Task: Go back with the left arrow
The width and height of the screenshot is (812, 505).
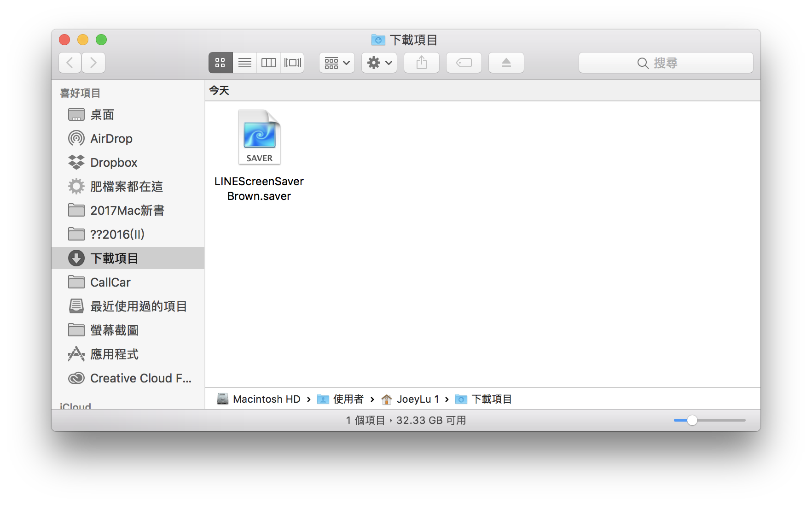Action: pos(70,63)
